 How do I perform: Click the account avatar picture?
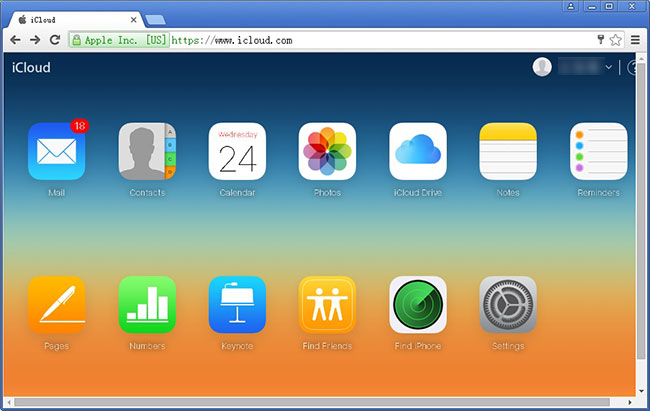pos(542,67)
